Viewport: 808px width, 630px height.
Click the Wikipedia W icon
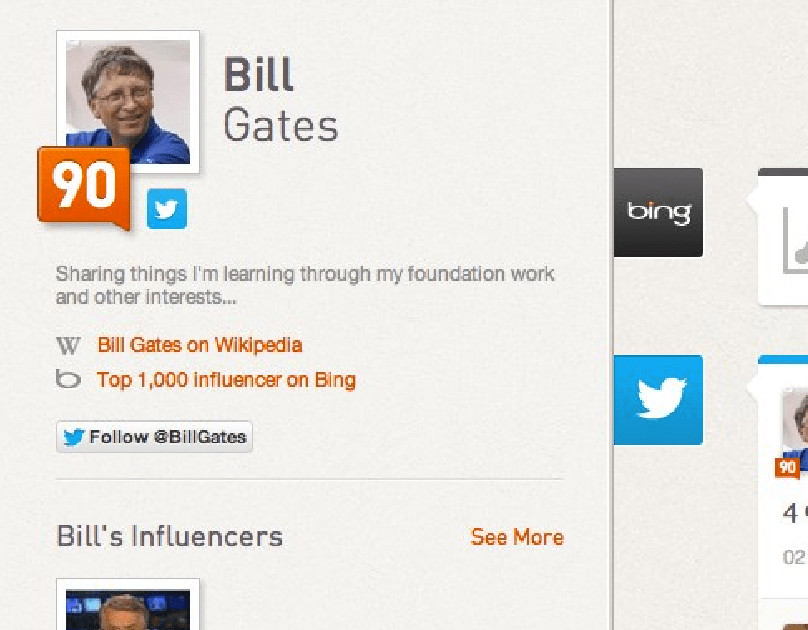(68, 346)
